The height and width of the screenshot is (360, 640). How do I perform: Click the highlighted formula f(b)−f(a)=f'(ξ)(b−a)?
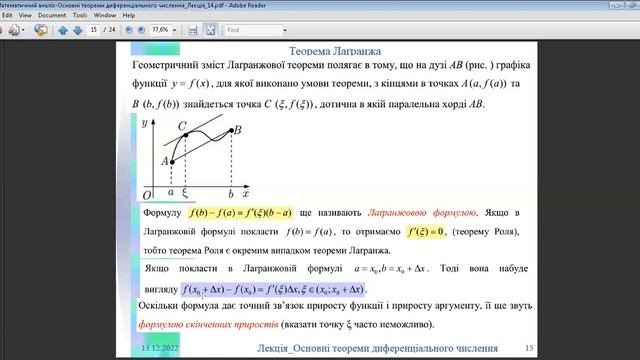click(240, 213)
